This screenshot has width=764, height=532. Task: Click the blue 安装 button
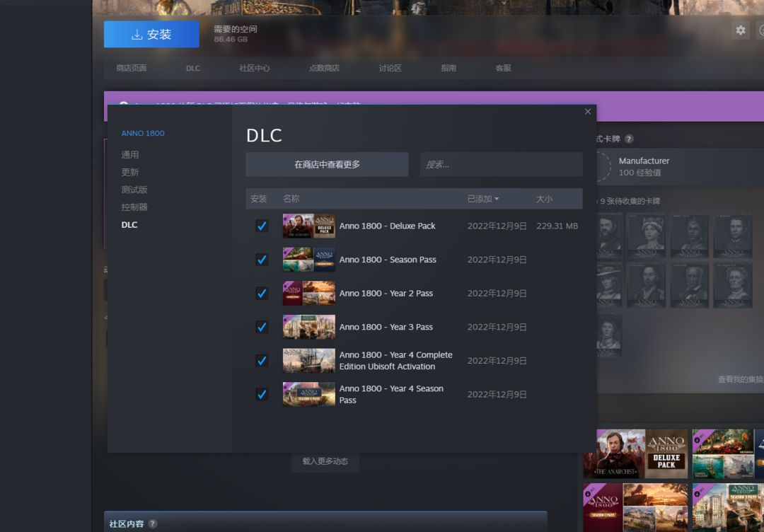pyautogui.click(x=151, y=34)
